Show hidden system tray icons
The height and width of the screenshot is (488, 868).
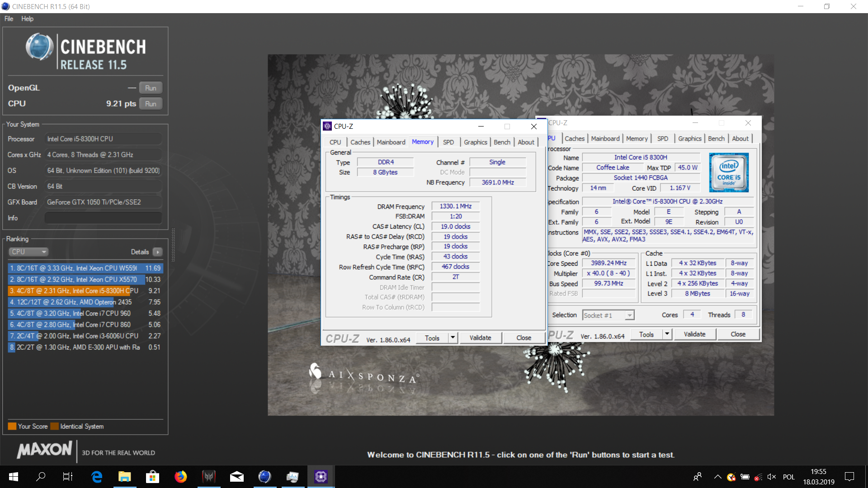click(x=717, y=476)
